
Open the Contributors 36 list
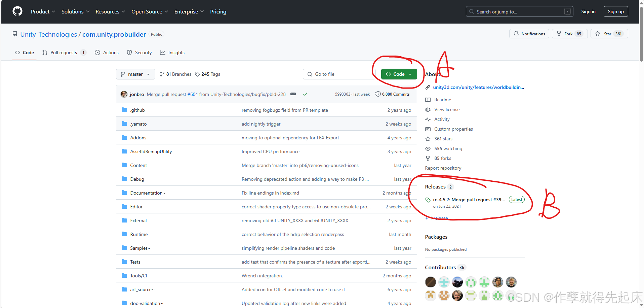(x=445, y=267)
